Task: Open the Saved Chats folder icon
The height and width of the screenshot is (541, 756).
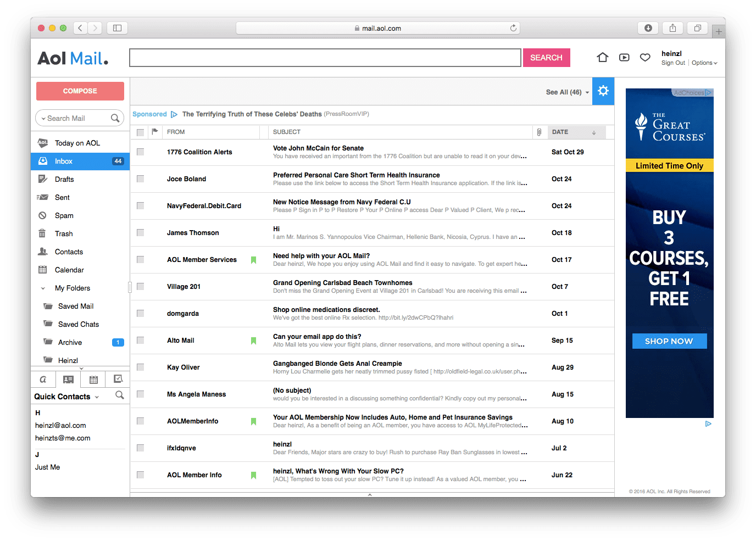Action: 48,324
